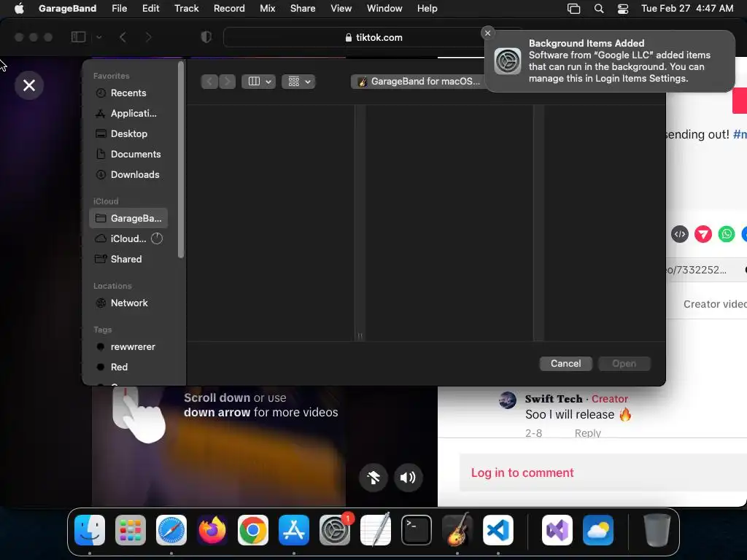Click Safari's privacy shield icon
The height and width of the screenshot is (560, 747).
[x=206, y=37]
